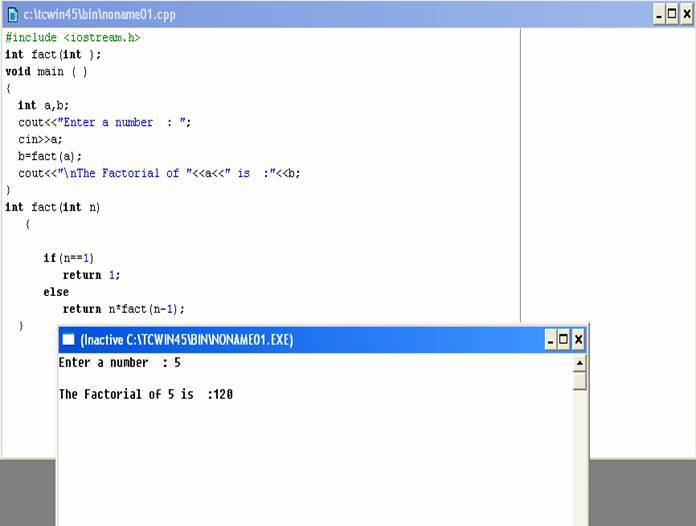Click the 'int fact(int n)' definition line
Viewport: 696px width, 526px height.
[53, 207]
